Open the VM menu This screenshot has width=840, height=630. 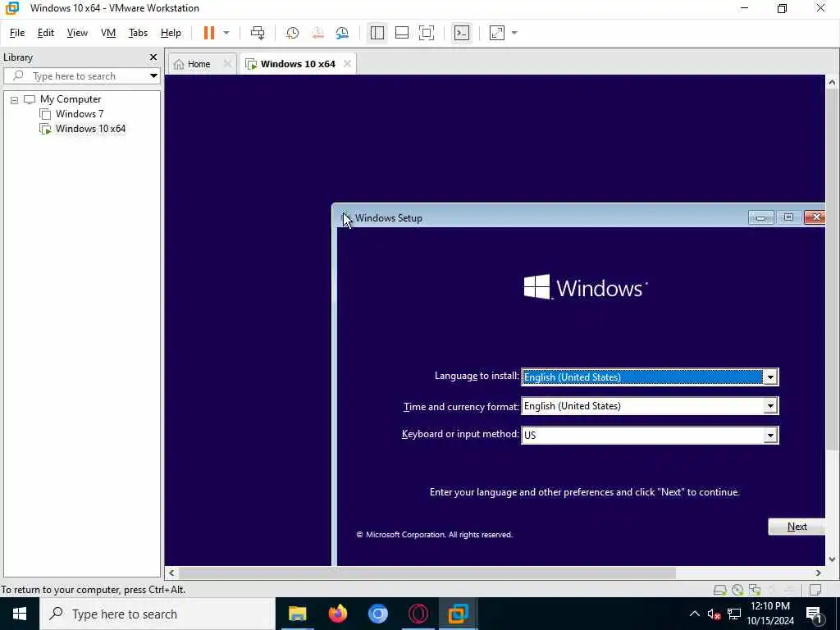point(108,33)
